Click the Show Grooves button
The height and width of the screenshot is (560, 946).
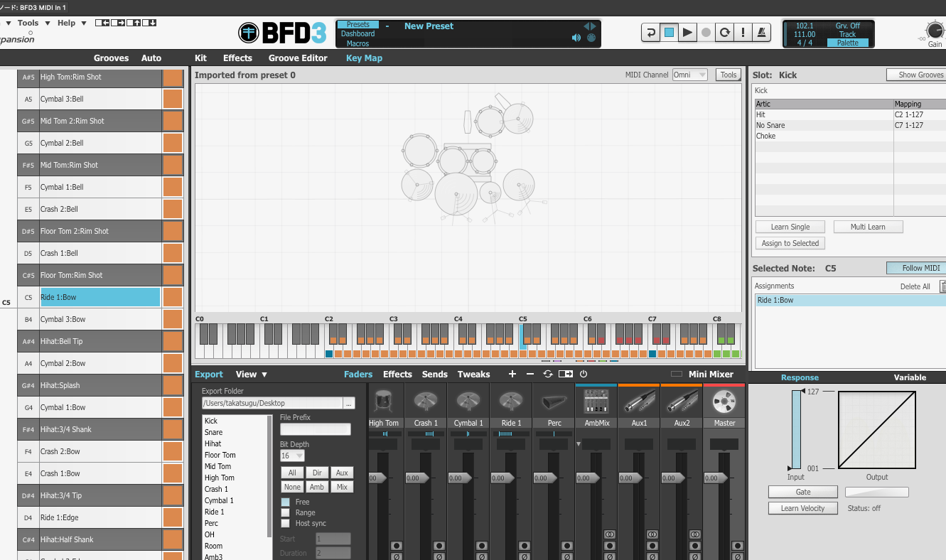916,75
